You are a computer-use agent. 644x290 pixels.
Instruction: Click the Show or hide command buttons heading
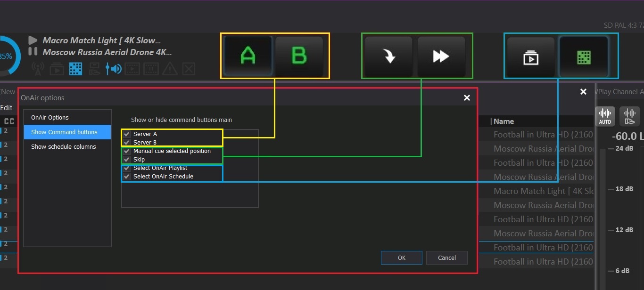tap(182, 120)
